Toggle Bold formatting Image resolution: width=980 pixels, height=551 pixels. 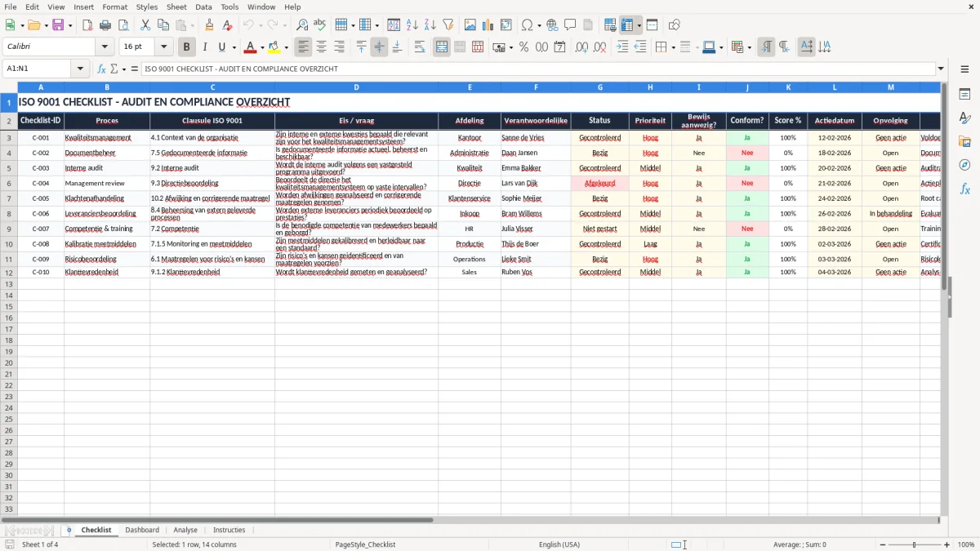point(186,47)
